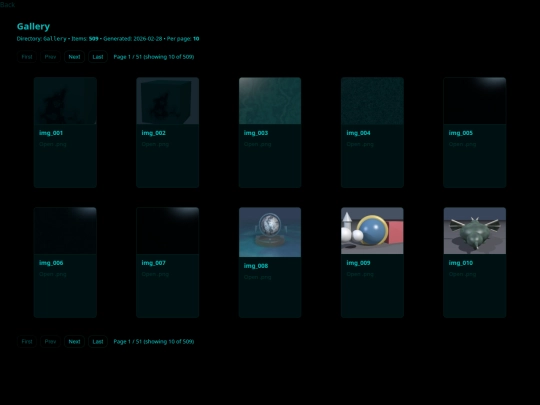
Task: Follow the Open .png link under img_001
Action: (53, 144)
